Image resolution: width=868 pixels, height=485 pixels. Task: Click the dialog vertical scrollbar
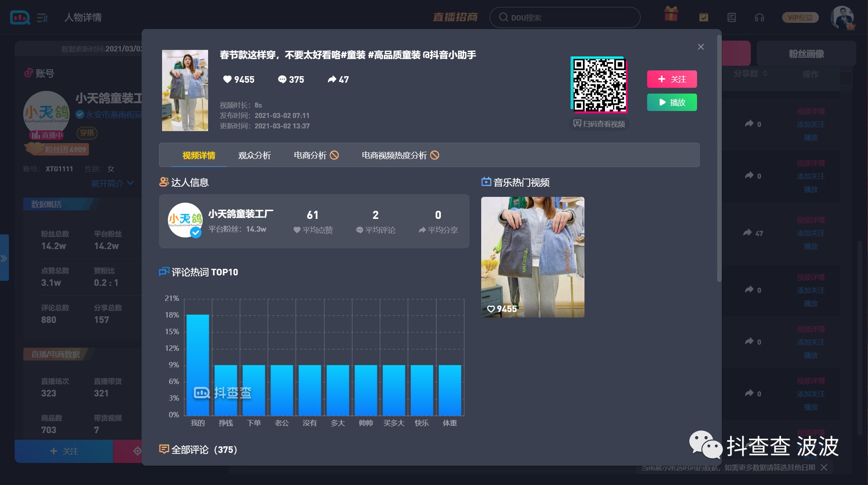(x=719, y=159)
